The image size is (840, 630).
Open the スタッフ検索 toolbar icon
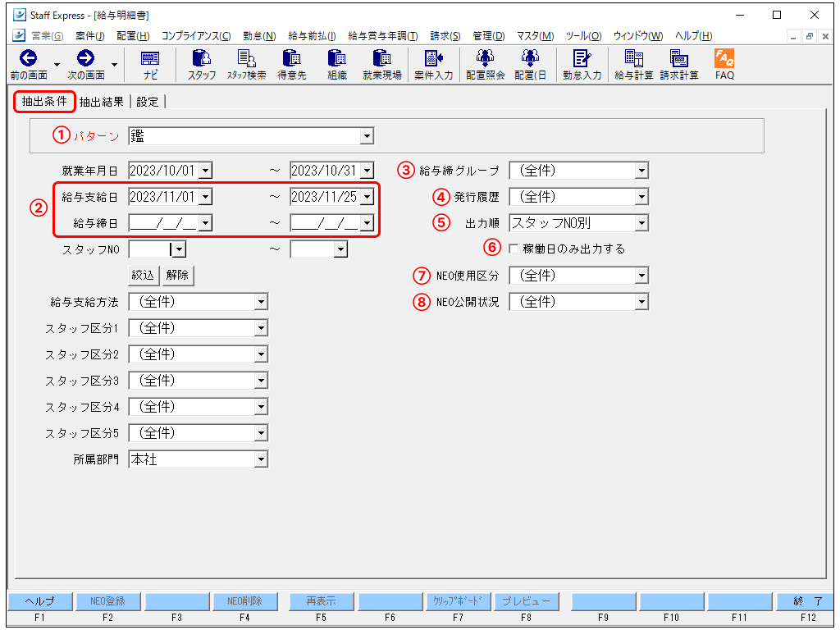point(246,58)
